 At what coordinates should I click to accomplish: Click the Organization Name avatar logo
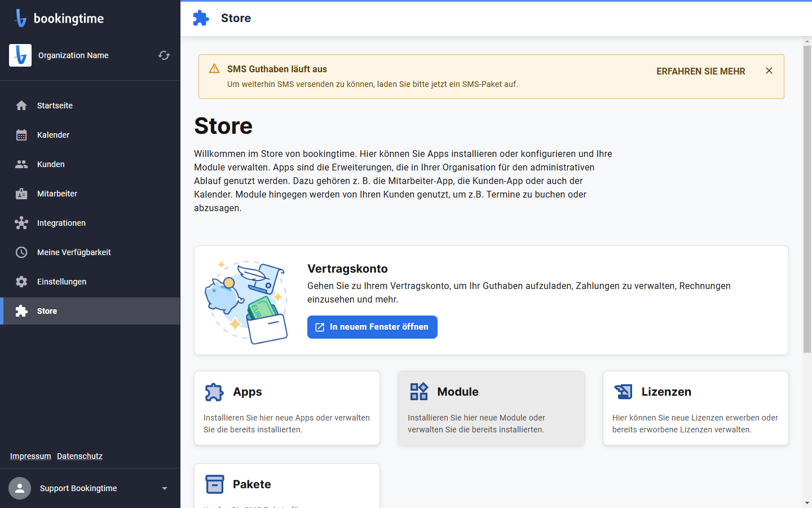[20, 55]
